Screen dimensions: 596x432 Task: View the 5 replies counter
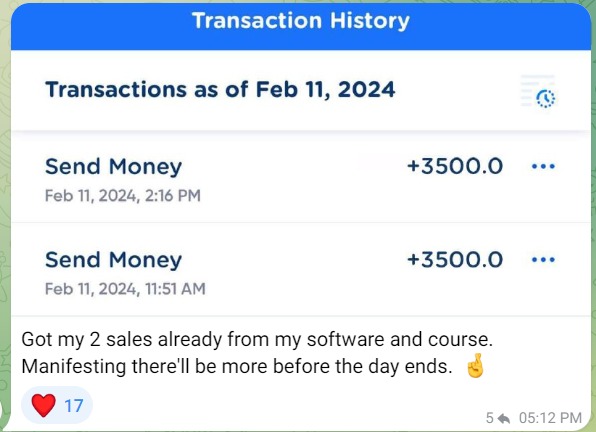[490, 418]
